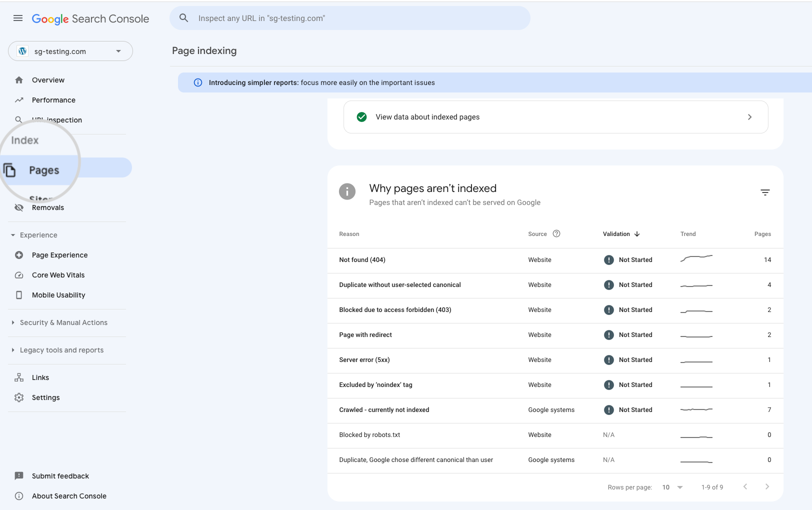Click the trend sparkline for Not found (404)
Viewport: 812px width, 510px height.
point(696,258)
